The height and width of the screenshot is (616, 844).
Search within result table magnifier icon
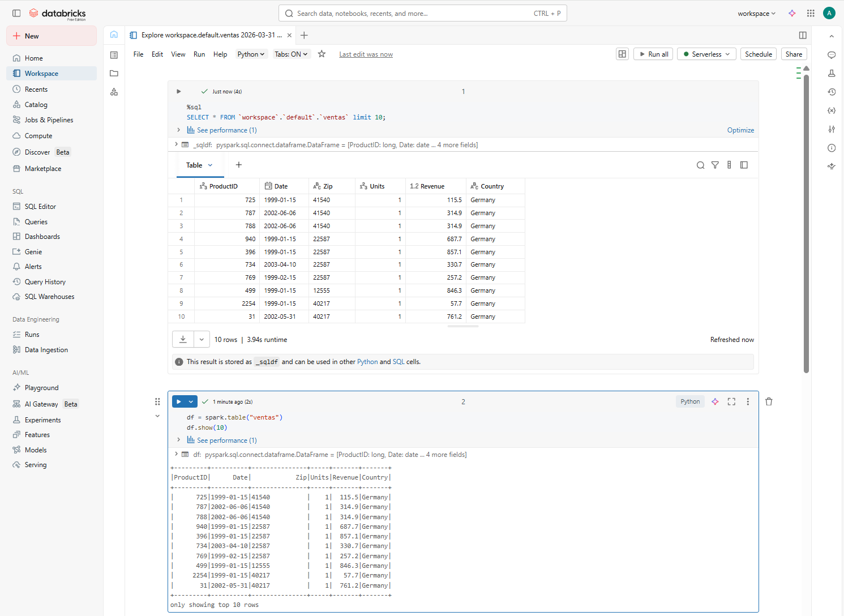(x=700, y=165)
